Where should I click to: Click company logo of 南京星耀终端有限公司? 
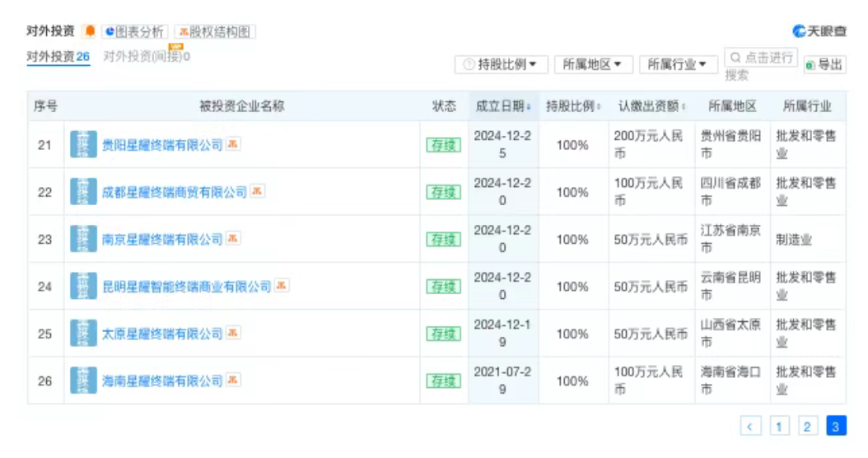[83, 239]
